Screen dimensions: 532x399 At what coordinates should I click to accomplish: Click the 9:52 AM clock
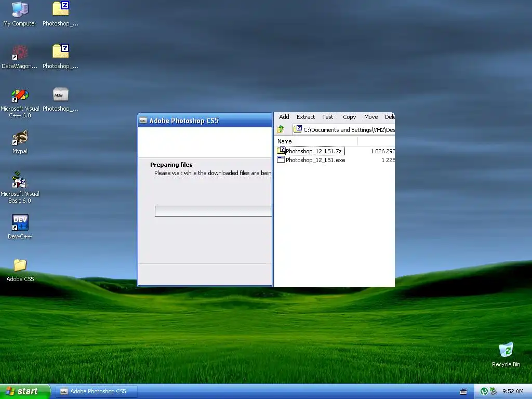[513, 391]
